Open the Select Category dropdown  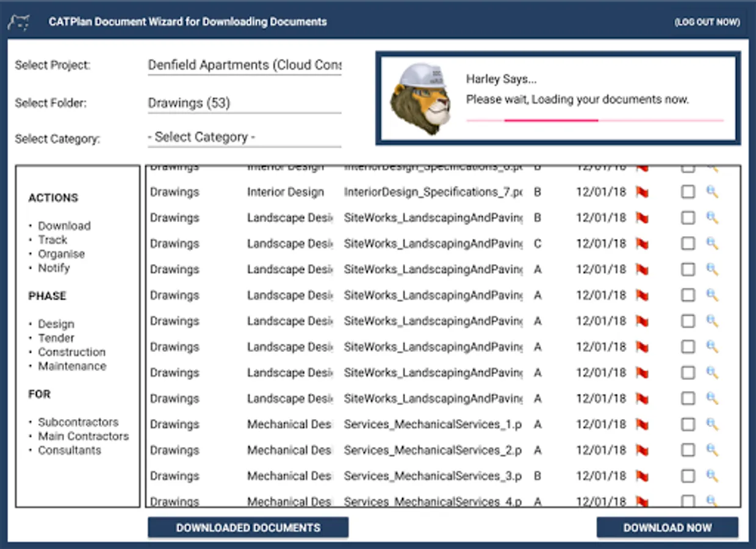click(x=245, y=137)
